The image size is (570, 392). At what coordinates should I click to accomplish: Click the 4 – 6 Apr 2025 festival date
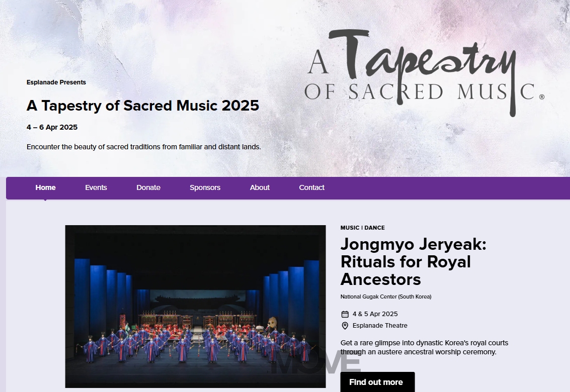coord(52,127)
